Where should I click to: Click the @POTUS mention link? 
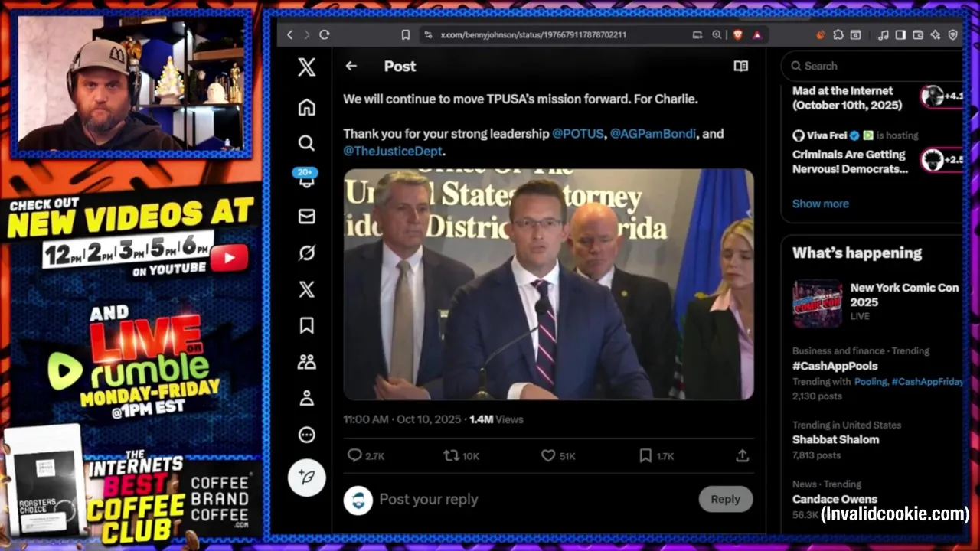[578, 133]
